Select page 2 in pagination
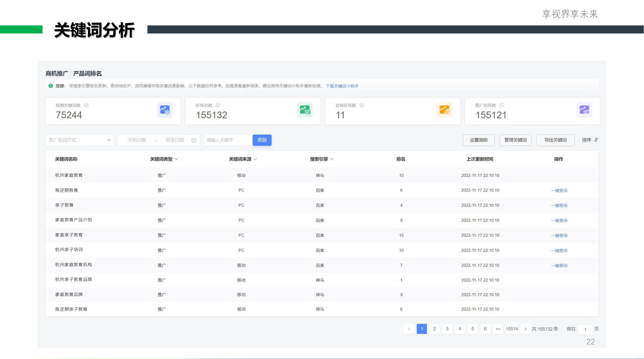This screenshot has height=359, width=644. point(434,329)
